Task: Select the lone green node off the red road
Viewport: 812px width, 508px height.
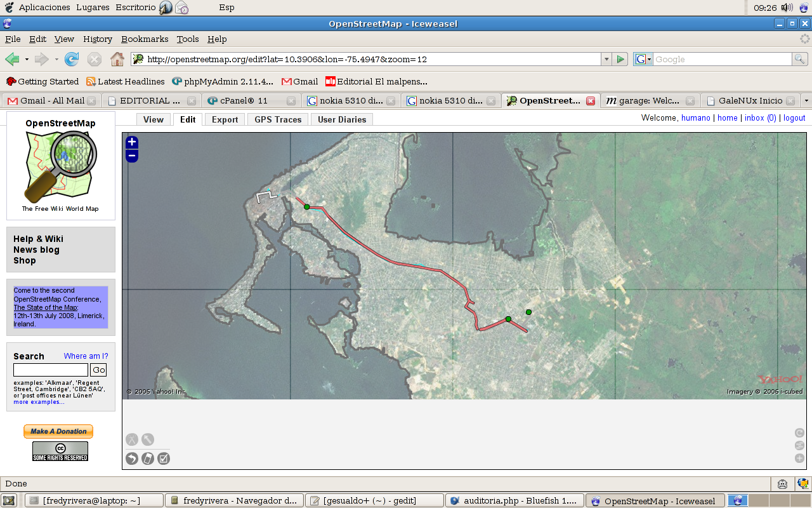Action: 528,312
